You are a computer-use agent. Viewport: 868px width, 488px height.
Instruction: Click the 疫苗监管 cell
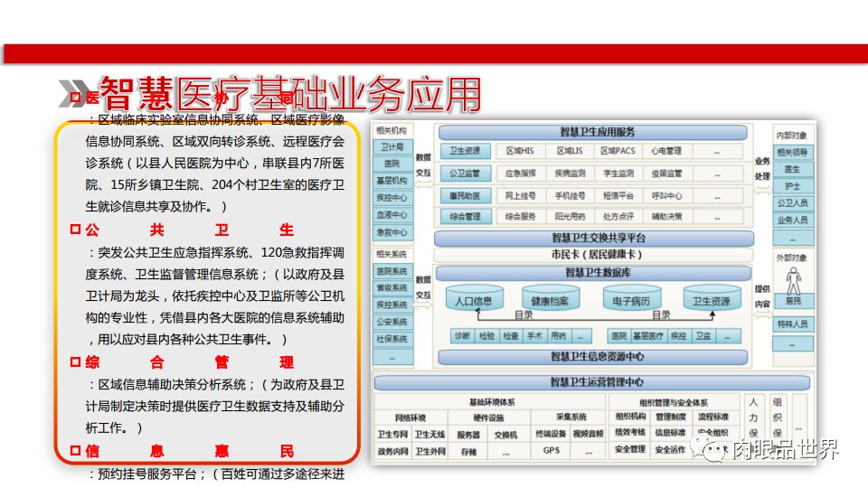pos(666,174)
